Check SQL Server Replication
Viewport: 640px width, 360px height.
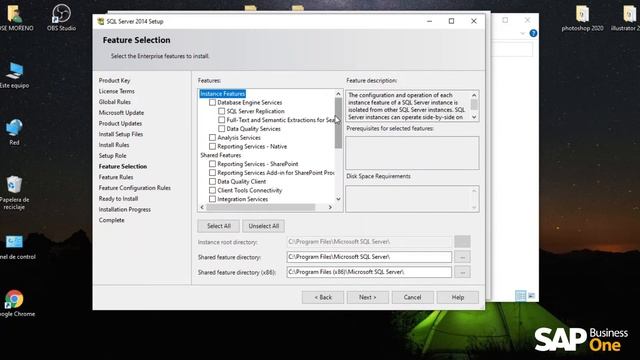coord(221,111)
